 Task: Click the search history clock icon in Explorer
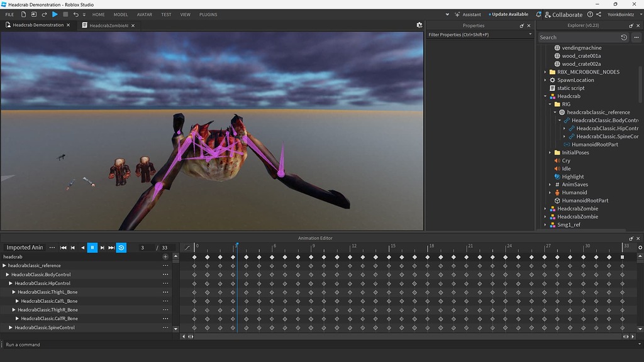624,37
